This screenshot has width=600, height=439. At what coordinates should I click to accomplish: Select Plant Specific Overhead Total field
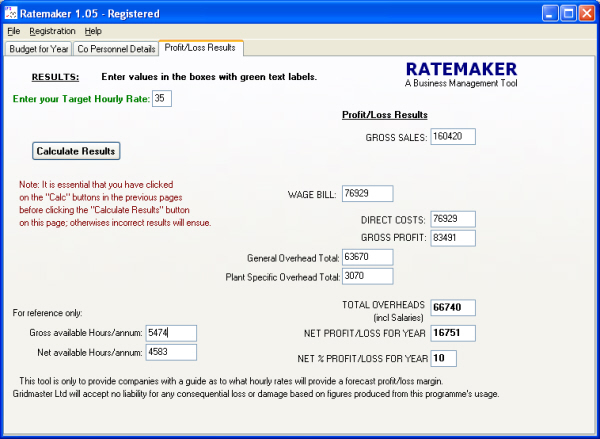pos(367,276)
